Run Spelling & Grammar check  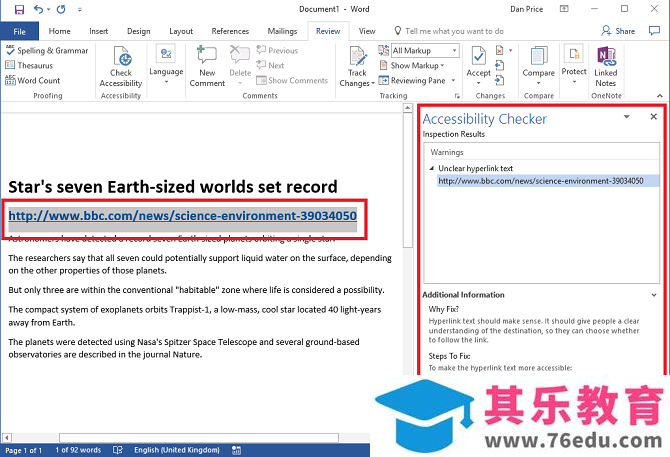47,50
